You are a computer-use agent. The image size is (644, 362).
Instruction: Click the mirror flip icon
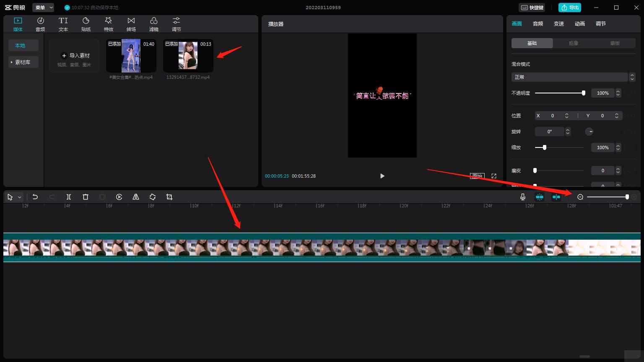point(136,197)
